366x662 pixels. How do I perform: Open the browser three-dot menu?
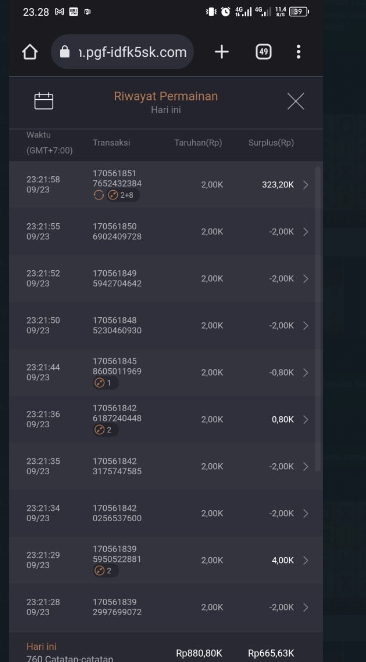click(x=298, y=52)
